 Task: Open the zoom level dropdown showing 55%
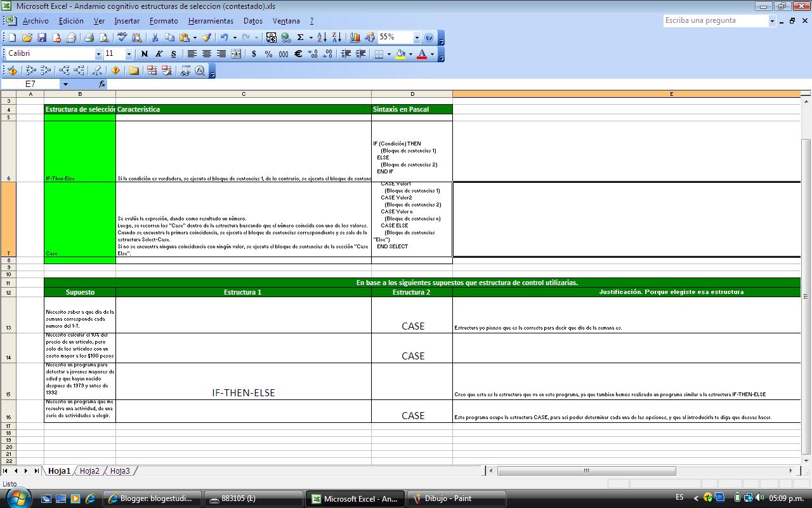(418, 37)
